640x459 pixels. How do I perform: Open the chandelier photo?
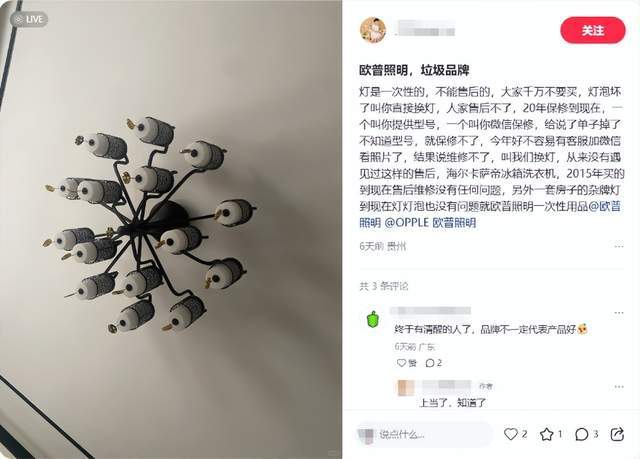pyautogui.click(x=171, y=229)
